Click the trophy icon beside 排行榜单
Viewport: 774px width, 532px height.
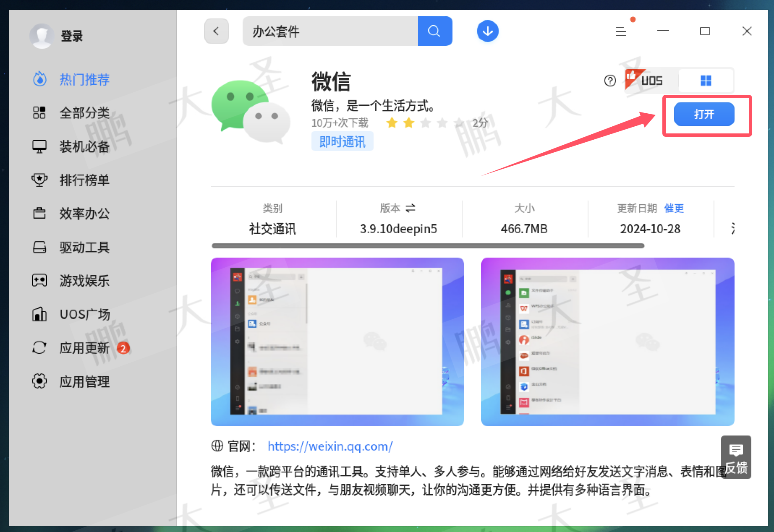tap(39, 180)
